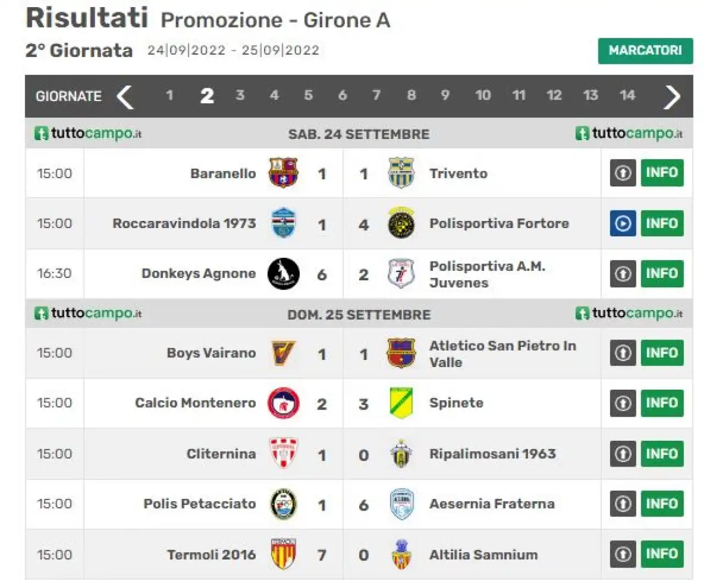704x588 pixels.
Task: Switch to giornata 7
Action: (x=376, y=96)
